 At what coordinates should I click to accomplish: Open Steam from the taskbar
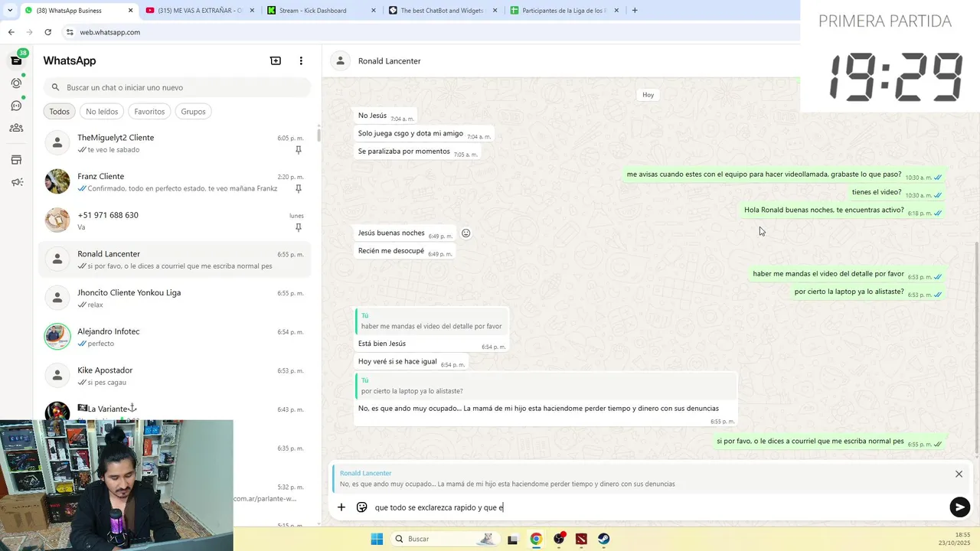tap(604, 539)
